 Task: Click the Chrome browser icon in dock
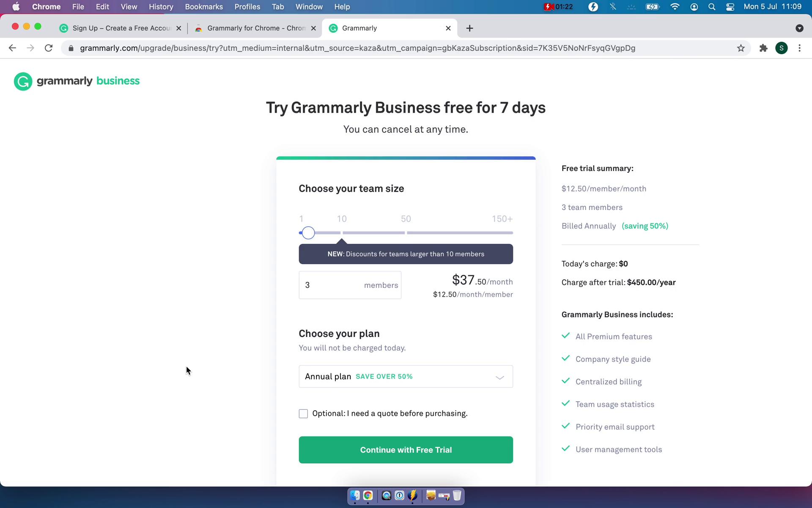(x=367, y=496)
